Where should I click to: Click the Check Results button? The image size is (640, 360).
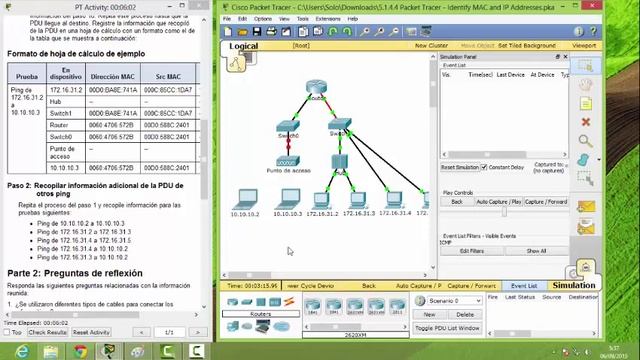click(x=47, y=333)
